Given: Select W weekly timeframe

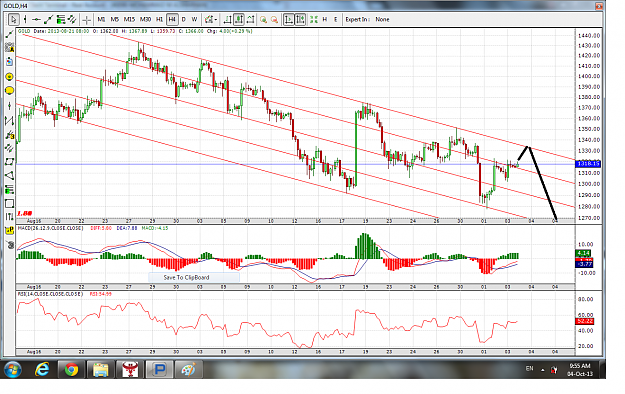Looking at the screenshot, I should pyautogui.click(x=194, y=19).
